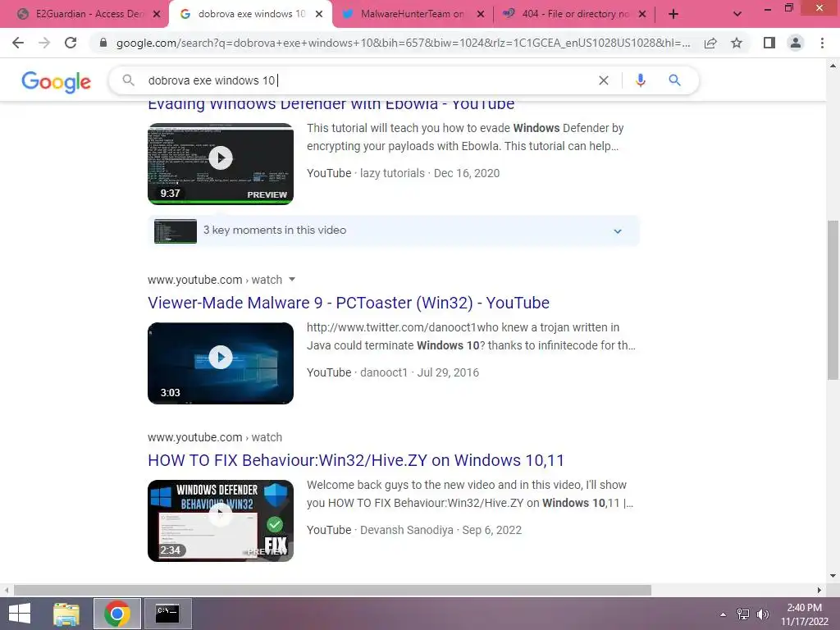Click the vertical scrollbar thumb
The image size is (840, 630).
pyautogui.click(x=833, y=300)
